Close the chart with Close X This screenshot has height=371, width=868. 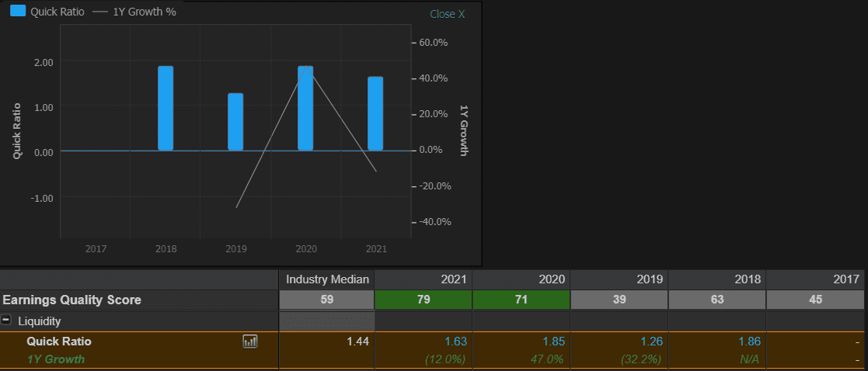point(447,14)
